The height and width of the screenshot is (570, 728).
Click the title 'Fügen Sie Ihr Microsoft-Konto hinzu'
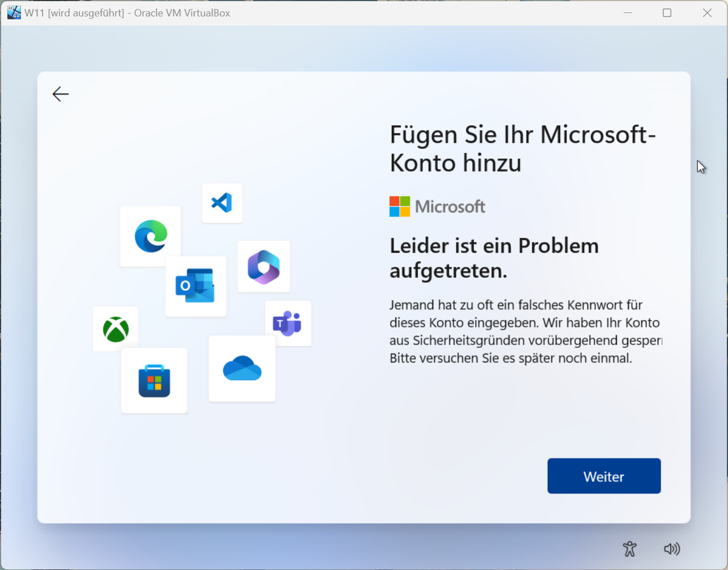pyautogui.click(x=522, y=148)
